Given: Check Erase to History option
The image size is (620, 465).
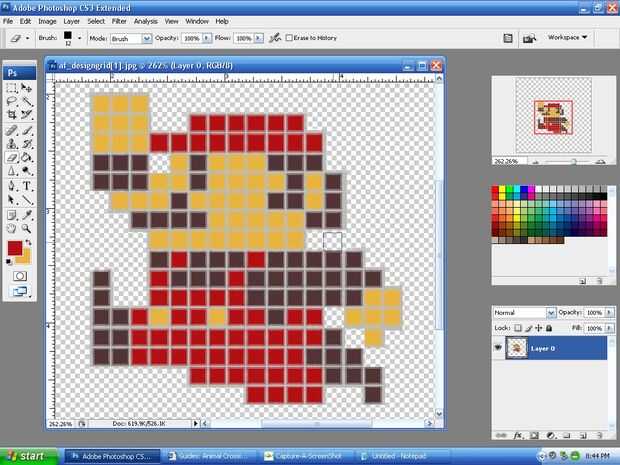Looking at the screenshot, I should click(x=289, y=38).
